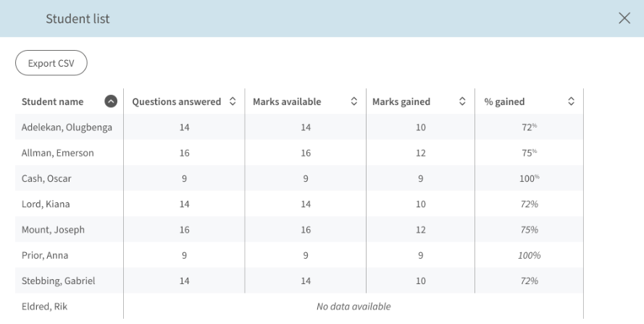
Task: Select student Mount, Joseph
Action: tap(53, 230)
